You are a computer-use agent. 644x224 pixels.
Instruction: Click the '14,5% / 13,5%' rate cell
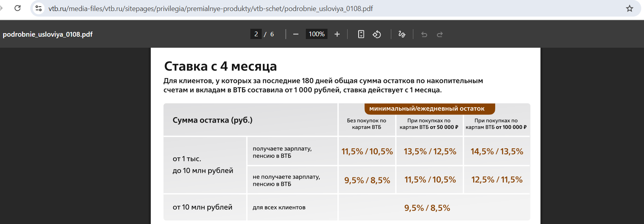[497, 151]
